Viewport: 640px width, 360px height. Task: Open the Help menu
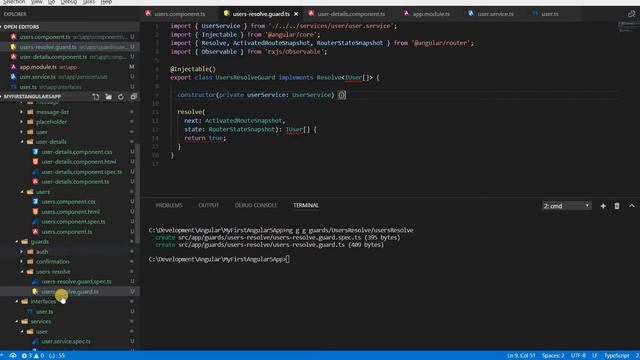point(106,2)
